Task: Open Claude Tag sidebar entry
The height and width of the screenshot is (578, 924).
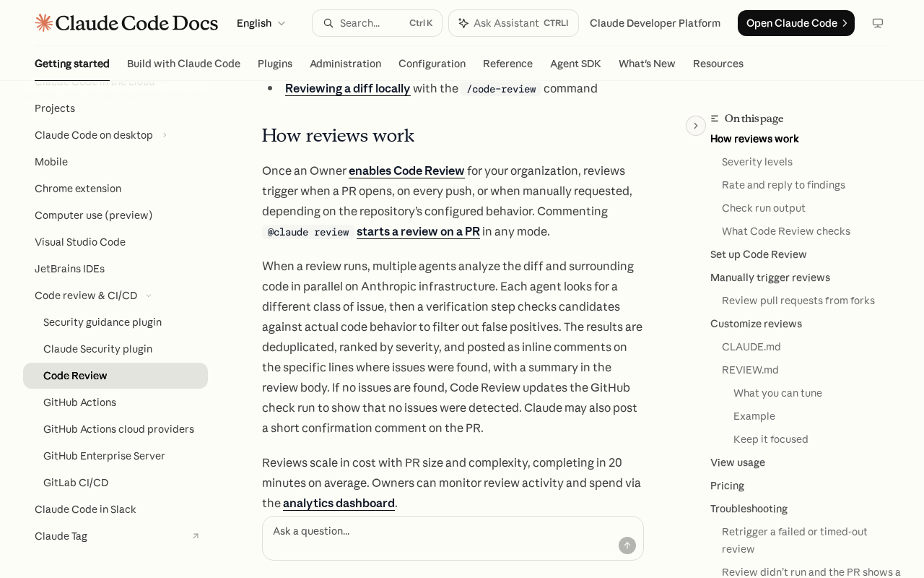Action: (115, 536)
